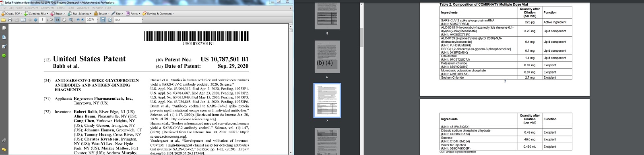Open the zoom percentage dropdown
Screen dimensions: 644x155
[x=98, y=19]
